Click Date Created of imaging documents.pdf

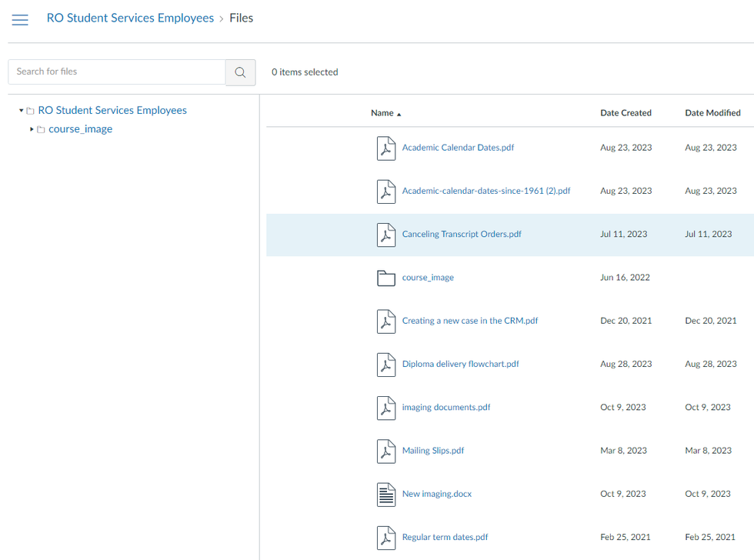[622, 407]
